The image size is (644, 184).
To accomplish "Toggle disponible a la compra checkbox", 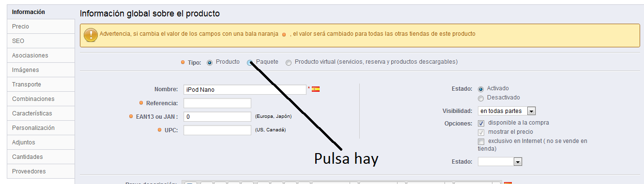I will click(x=481, y=123).
